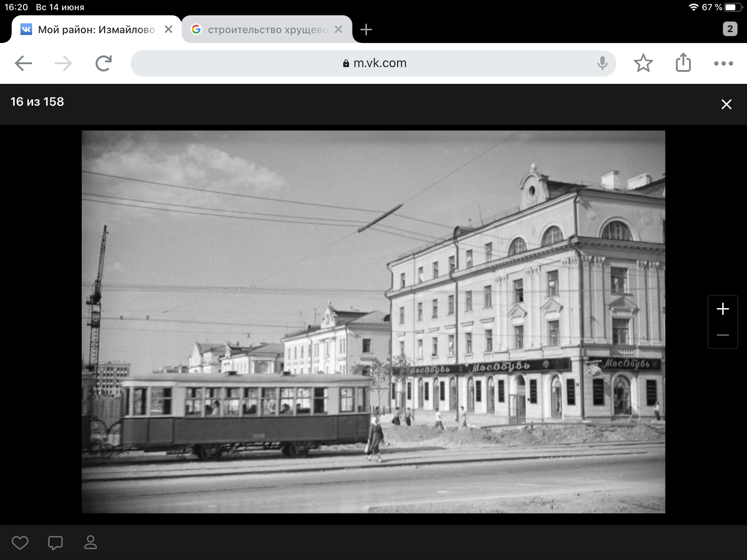Close the Google search tab

coord(338,30)
